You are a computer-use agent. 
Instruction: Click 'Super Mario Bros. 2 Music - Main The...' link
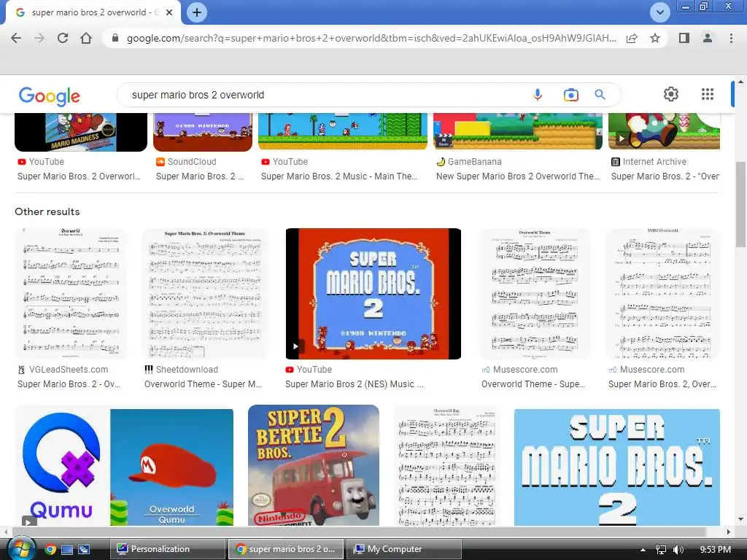[339, 176]
